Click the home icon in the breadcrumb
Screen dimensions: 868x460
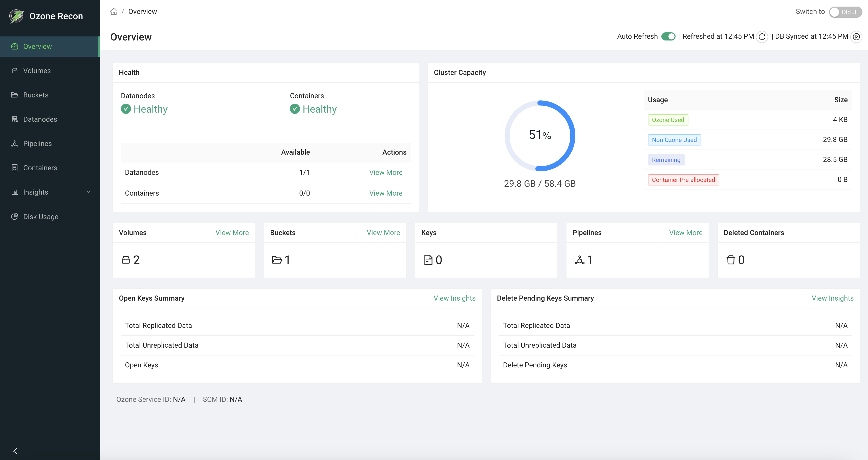tap(114, 11)
